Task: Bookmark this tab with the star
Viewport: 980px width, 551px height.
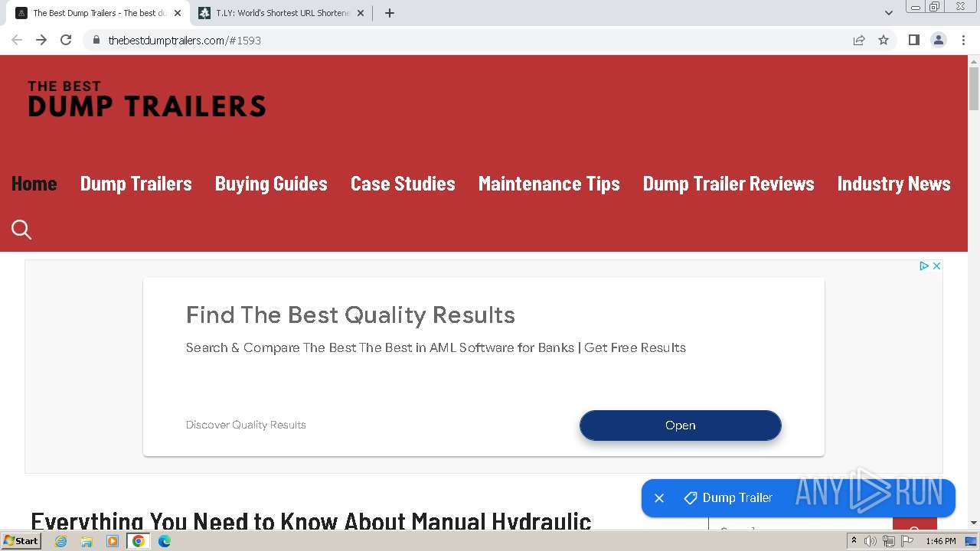Action: pyautogui.click(x=884, y=40)
